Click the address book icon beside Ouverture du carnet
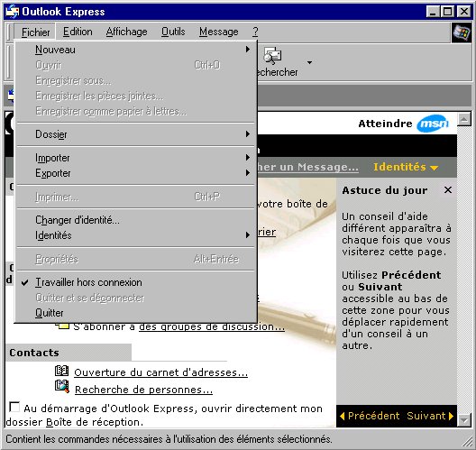 click(x=61, y=371)
